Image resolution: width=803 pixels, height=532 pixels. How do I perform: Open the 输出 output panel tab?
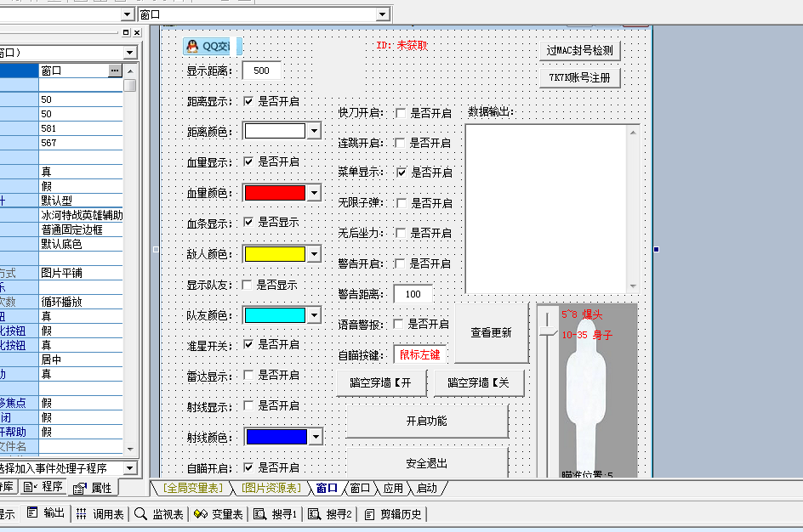coord(46,513)
